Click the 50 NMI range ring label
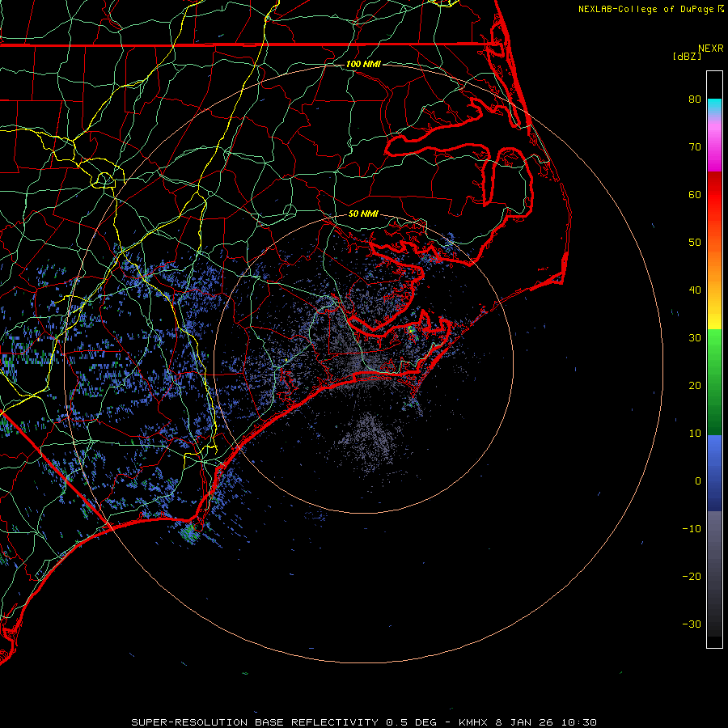728x728 pixels. [x=363, y=214]
